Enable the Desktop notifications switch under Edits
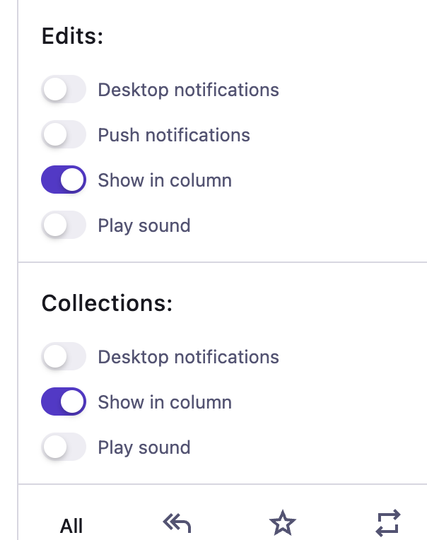 coord(64,90)
